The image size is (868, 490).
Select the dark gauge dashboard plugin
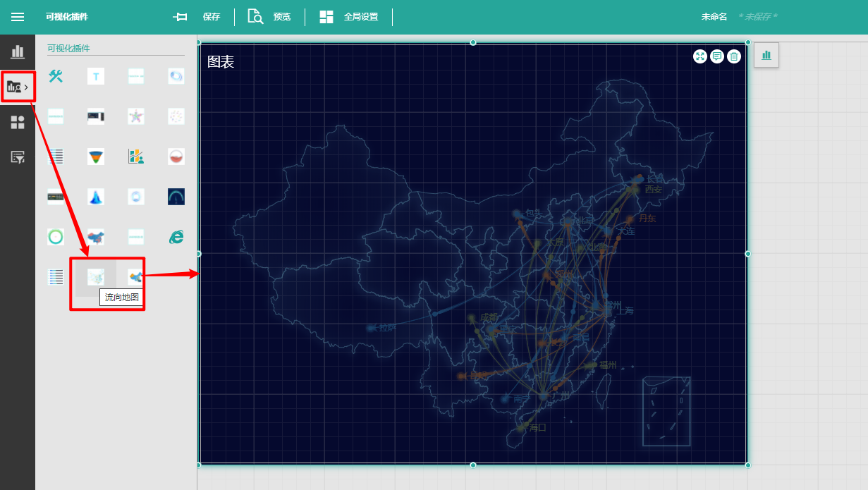(x=176, y=197)
